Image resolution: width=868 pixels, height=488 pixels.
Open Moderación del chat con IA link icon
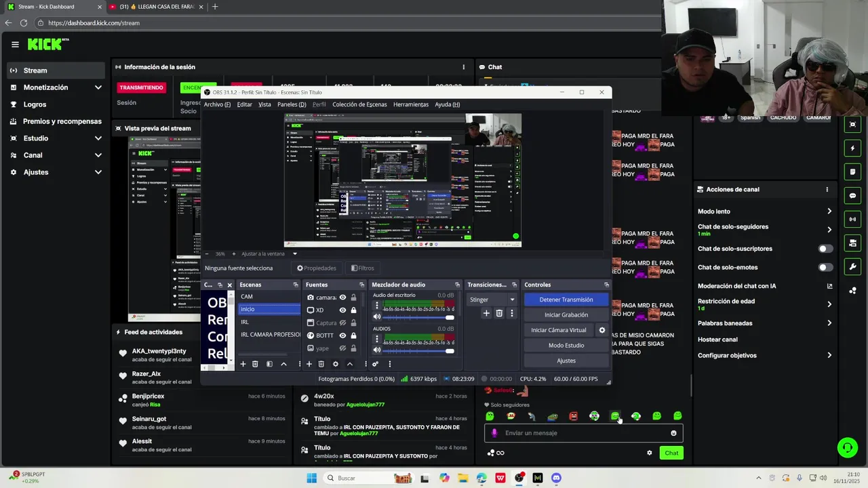(x=829, y=286)
